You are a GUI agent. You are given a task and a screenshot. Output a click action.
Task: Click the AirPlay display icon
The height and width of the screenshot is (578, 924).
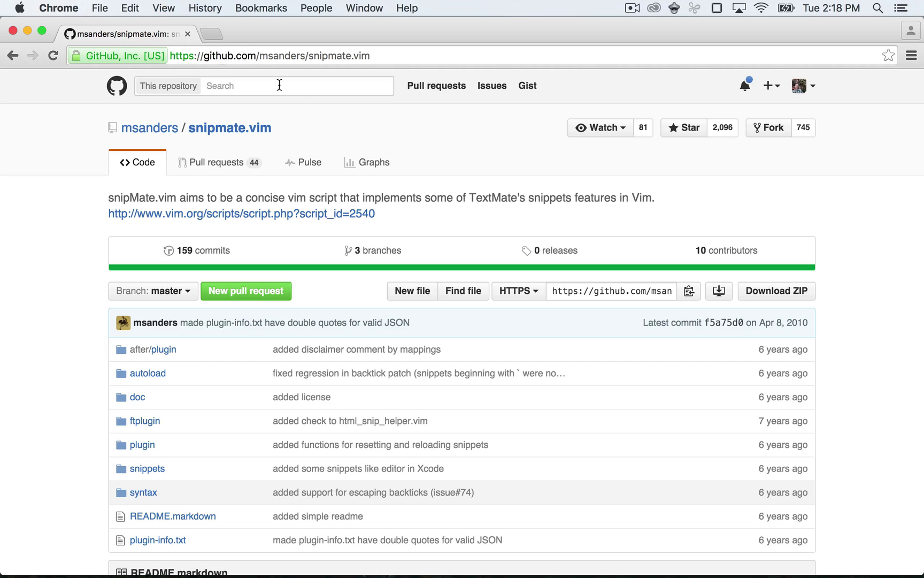[x=739, y=8]
